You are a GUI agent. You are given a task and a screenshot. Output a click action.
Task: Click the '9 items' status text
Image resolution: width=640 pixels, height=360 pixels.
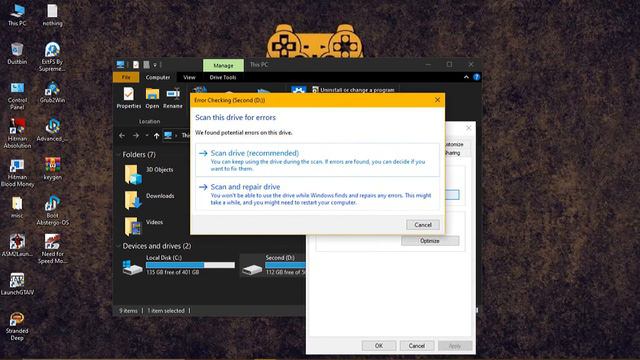tap(128, 311)
